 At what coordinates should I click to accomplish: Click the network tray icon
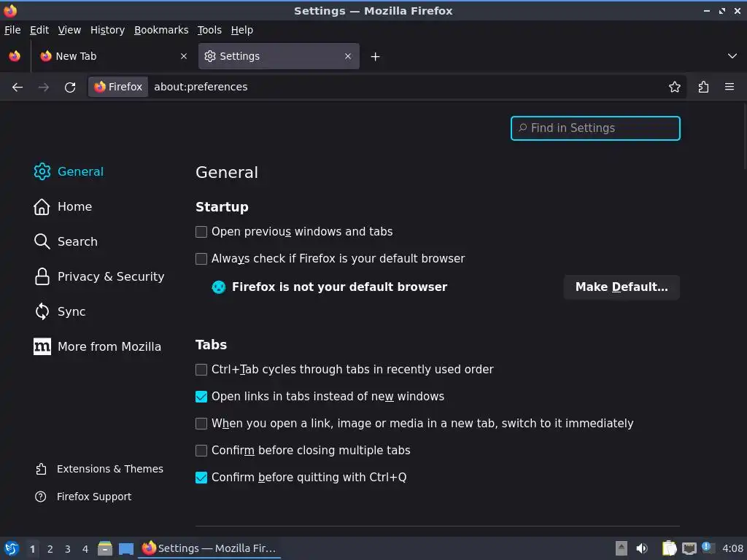(689, 548)
